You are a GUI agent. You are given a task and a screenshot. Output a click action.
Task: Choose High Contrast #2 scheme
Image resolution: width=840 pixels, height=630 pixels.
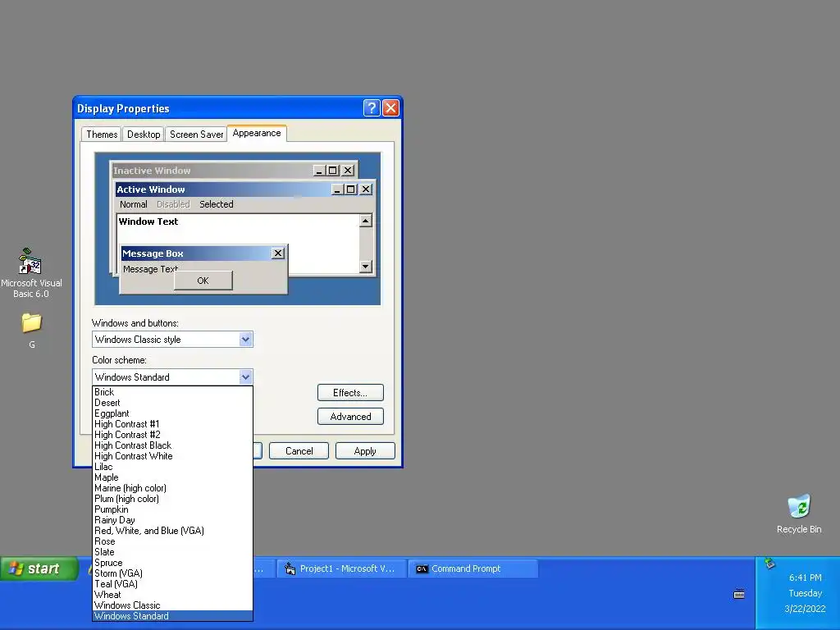click(x=172, y=435)
